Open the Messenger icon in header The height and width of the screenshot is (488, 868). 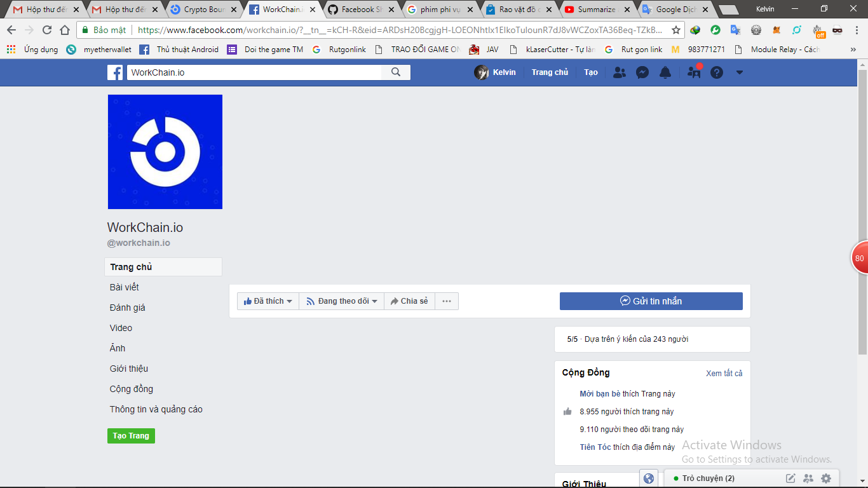(642, 72)
